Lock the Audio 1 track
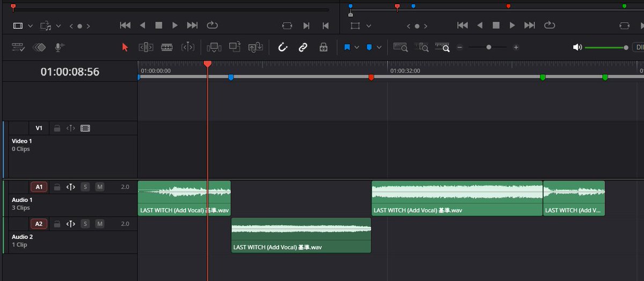 (56, 187)
